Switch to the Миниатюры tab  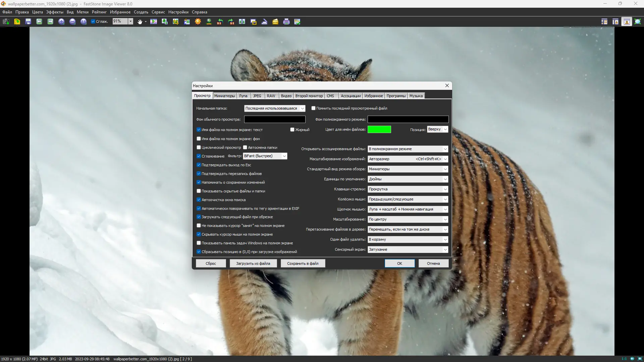pyautogui.click(x=224, y=96)
